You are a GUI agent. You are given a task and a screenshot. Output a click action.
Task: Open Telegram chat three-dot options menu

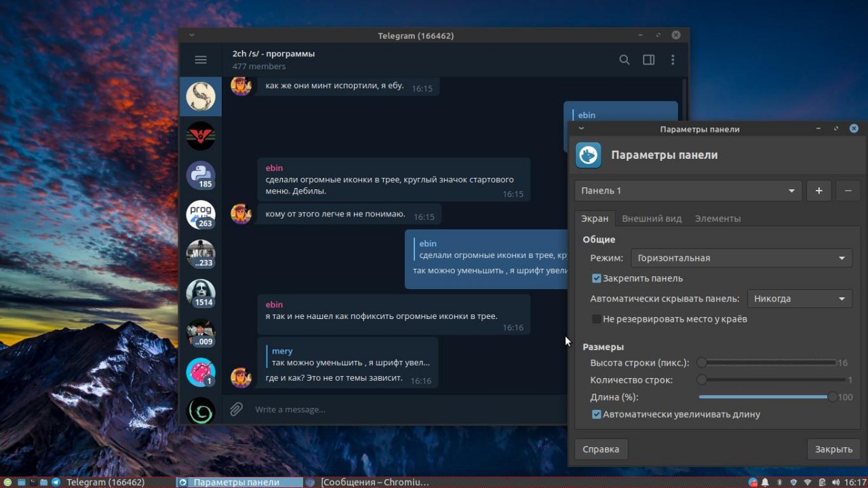(x=673, y=60)
